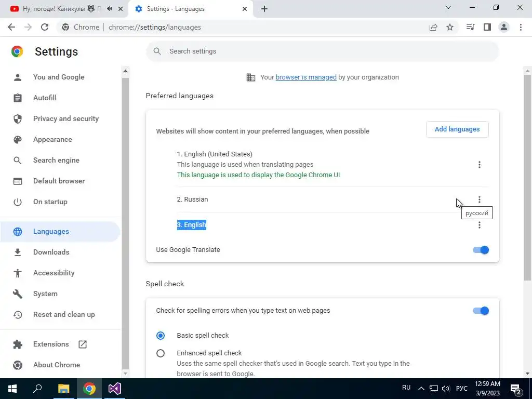This screenshot has height=399, width=532.
Task: Open the volume tray icon
Action: click(446, 389)
